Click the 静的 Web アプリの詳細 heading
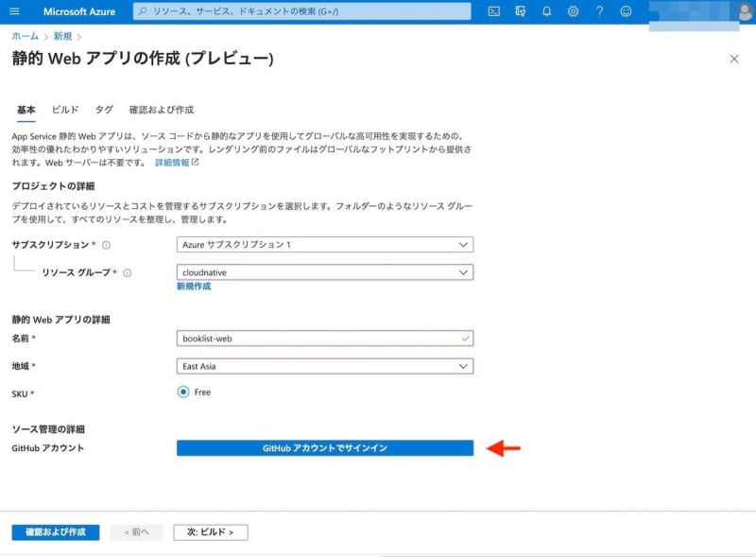756x557 pixels. pyautogui.click(x=60, y=320)
